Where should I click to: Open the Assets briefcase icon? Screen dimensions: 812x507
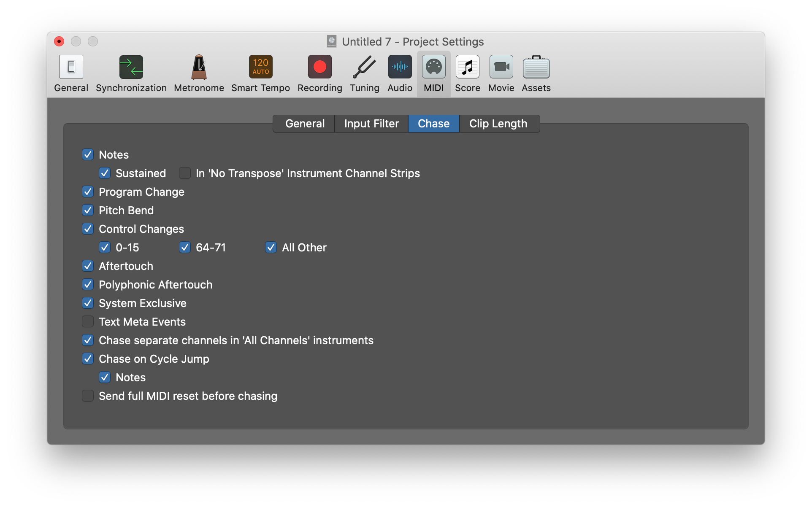click(536, 67)
